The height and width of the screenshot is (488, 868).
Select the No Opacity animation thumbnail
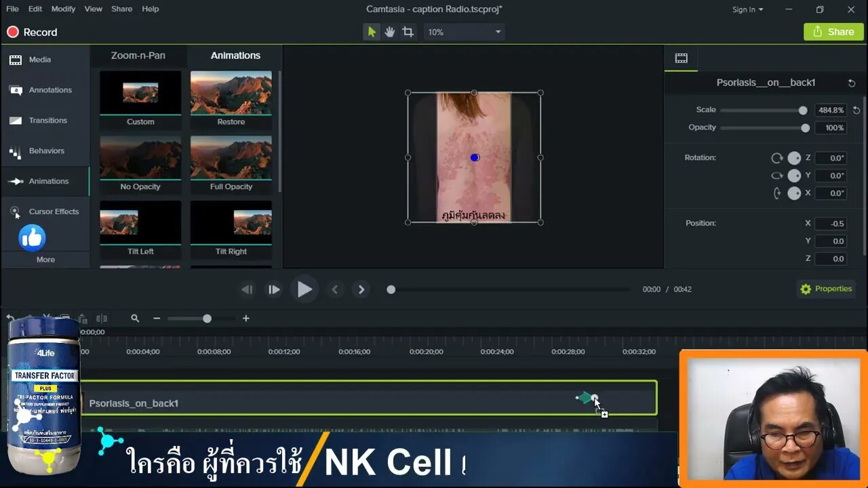(140, 163)
